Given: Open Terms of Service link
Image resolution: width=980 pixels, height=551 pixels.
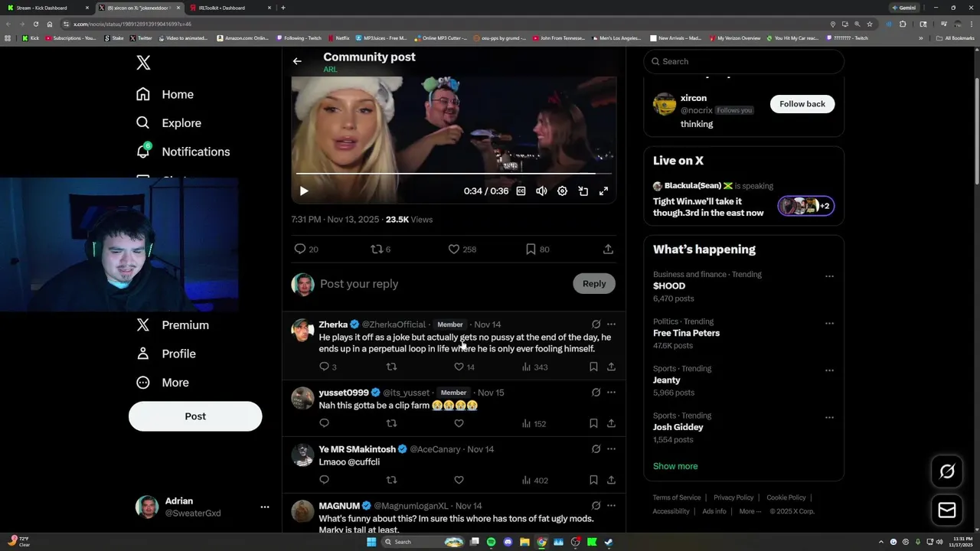Looking at the screenshot, I should [677, 497].
